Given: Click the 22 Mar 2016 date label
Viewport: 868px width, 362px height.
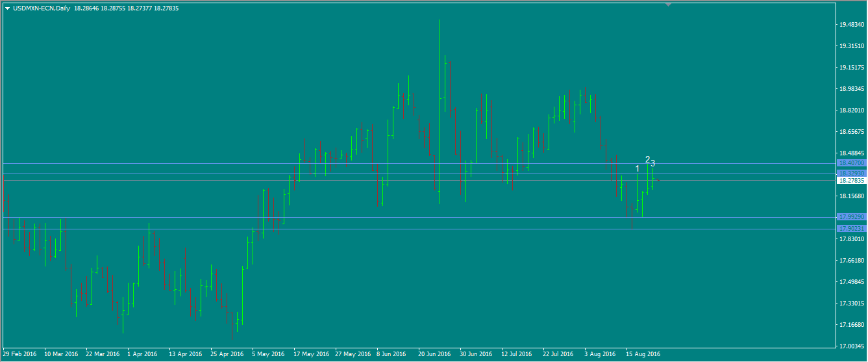Looking at the screenshot, I should [103, 355].
